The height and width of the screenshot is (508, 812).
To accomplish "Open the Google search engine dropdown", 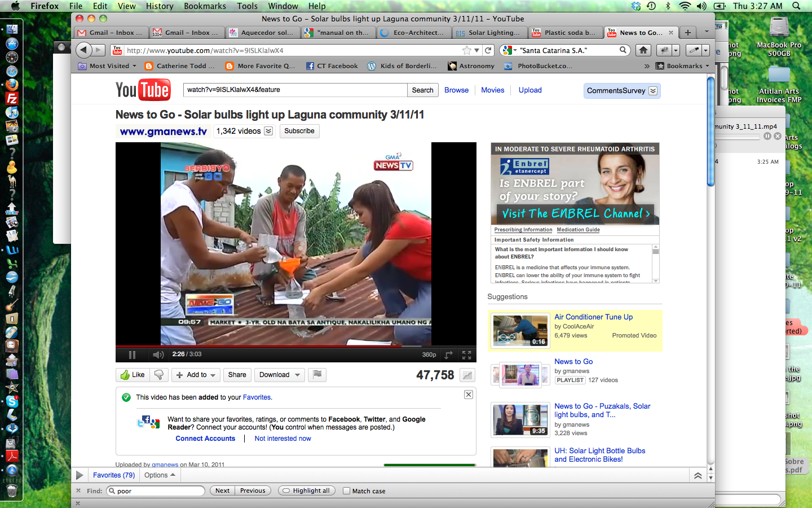I will pyautogui.click(x=509, y=50).
